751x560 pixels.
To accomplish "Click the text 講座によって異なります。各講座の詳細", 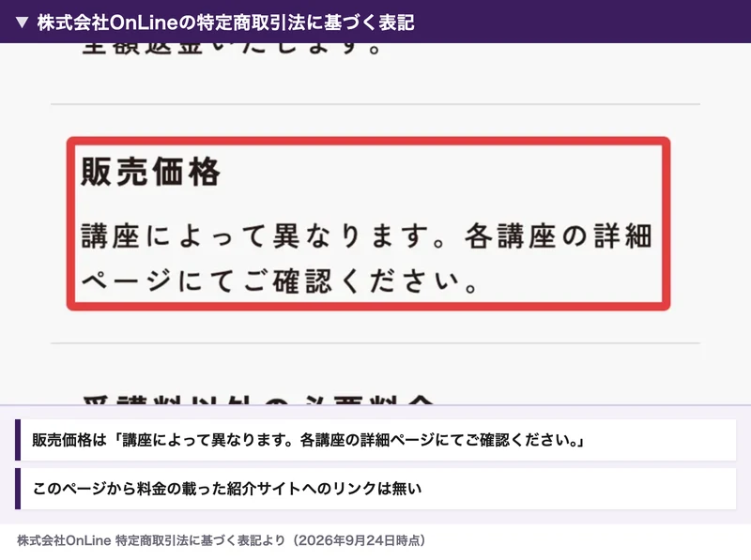I will point(366,236).
